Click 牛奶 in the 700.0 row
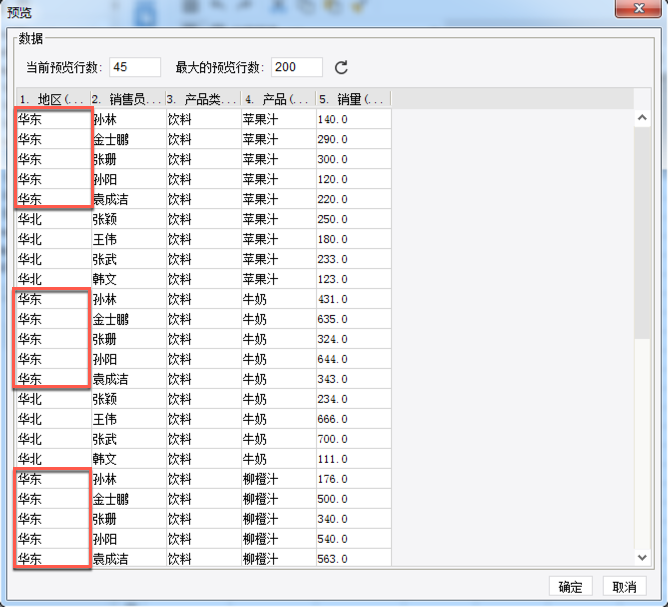This screenshot has height=607, width=668. point(254,439)
